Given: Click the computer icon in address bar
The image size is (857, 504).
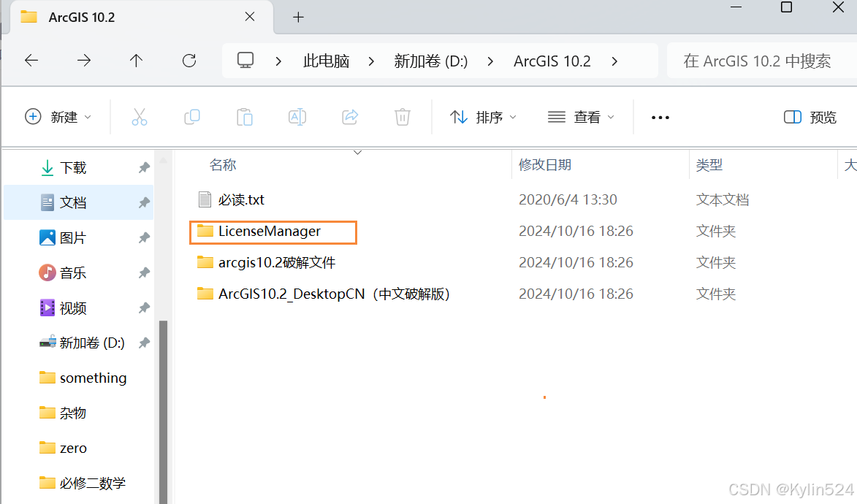Looking at the screenshot, I should [245, 60].
